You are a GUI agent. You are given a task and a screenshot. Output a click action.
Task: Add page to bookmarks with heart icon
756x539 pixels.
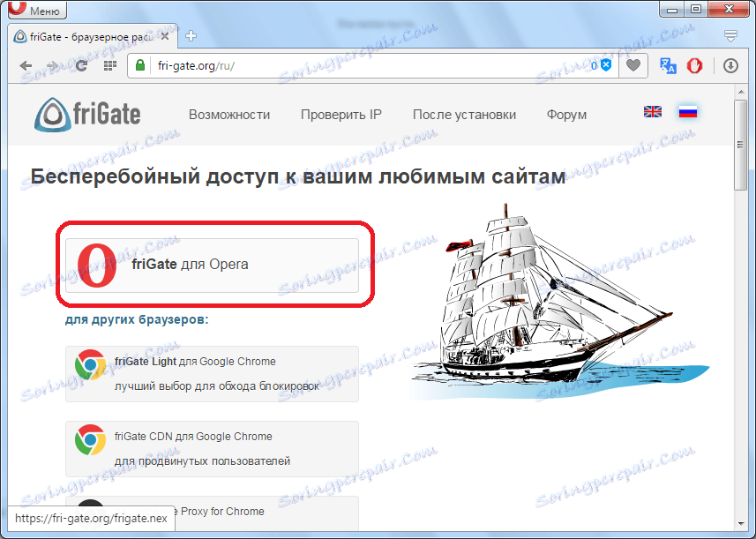pyautogui.click(x=633, y=65)
